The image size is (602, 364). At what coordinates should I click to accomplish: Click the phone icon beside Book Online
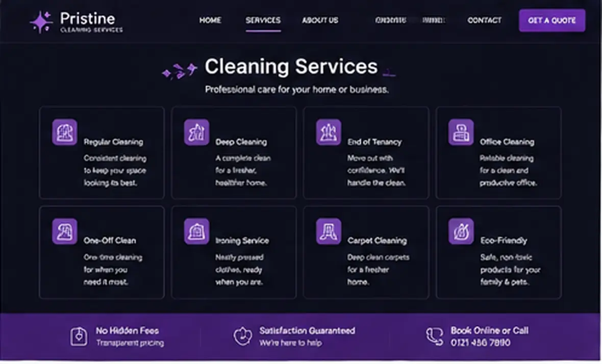pyautogui.click(x=435, y=336)
